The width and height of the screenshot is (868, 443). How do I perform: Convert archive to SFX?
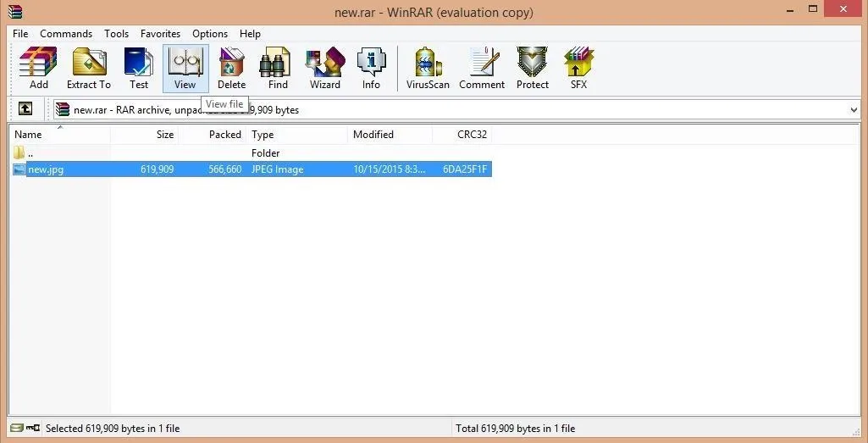(578, 68)
